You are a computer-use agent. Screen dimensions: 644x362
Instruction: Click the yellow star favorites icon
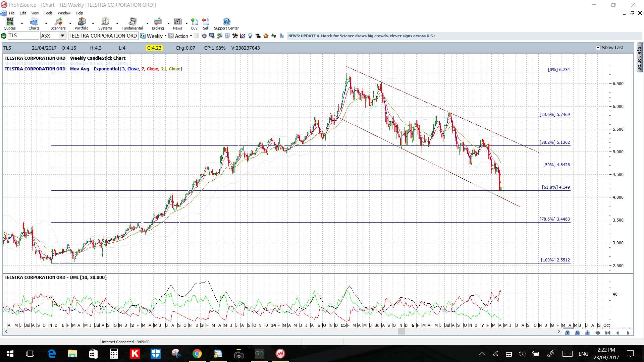(x=266, y=36)
